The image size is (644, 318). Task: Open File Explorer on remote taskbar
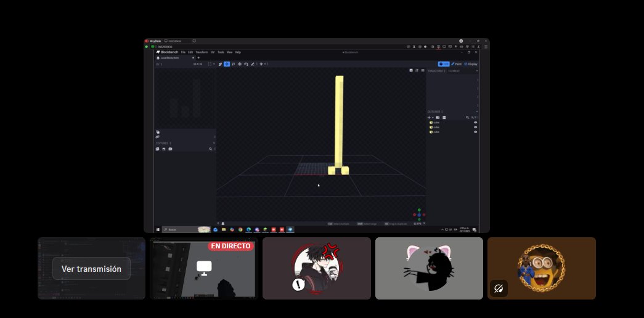(224, 230)
